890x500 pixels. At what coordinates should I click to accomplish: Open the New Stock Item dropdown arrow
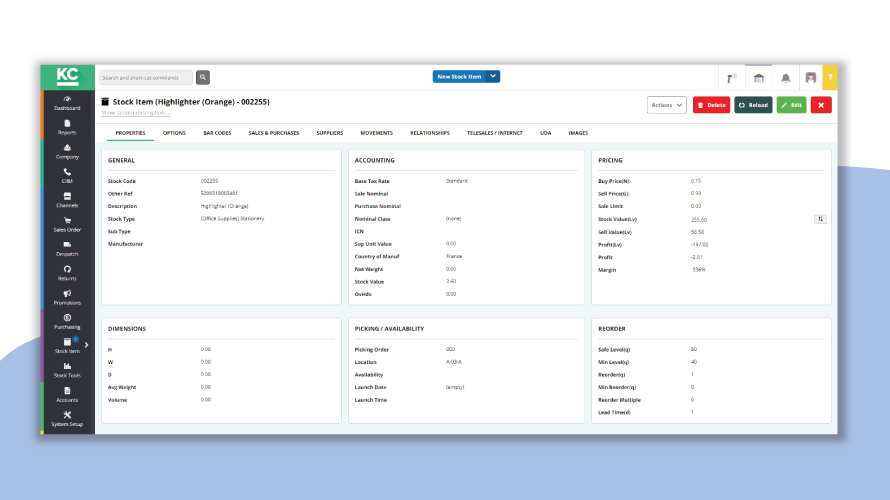pyautogui.click(x=493, y=76)
